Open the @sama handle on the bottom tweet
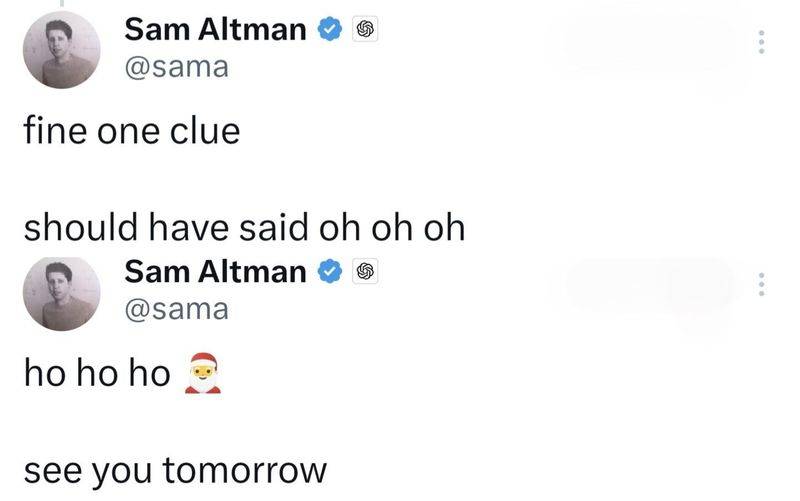Viewport: 800px width, 501px height. click(175, 309)
